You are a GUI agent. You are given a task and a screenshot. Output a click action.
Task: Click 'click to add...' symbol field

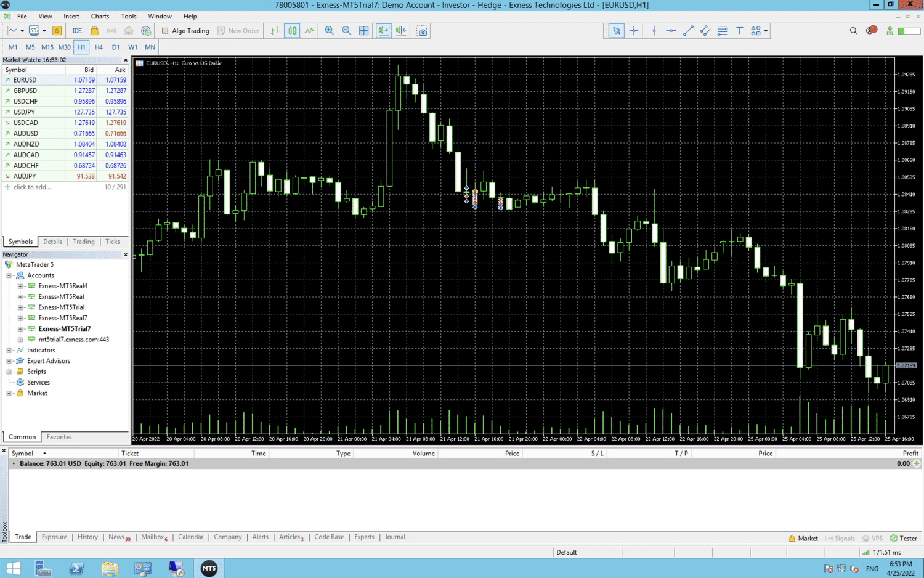pyautogui.click(x=32, y=187)
